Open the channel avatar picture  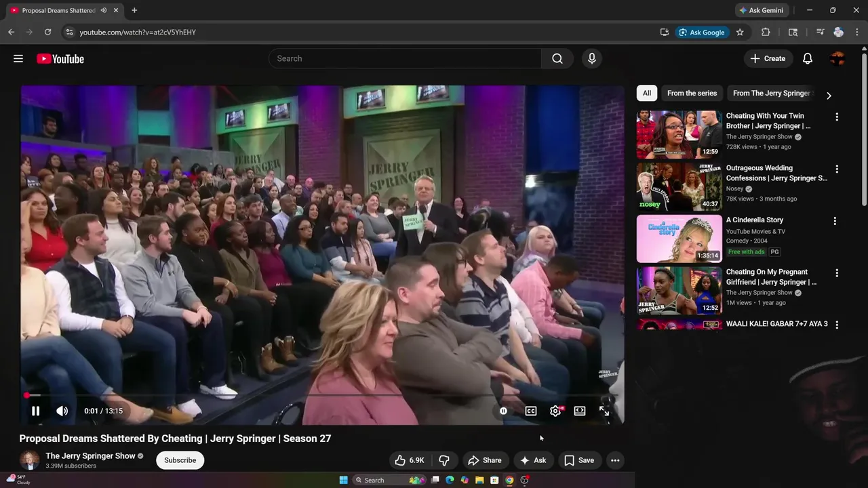[29, 460]
